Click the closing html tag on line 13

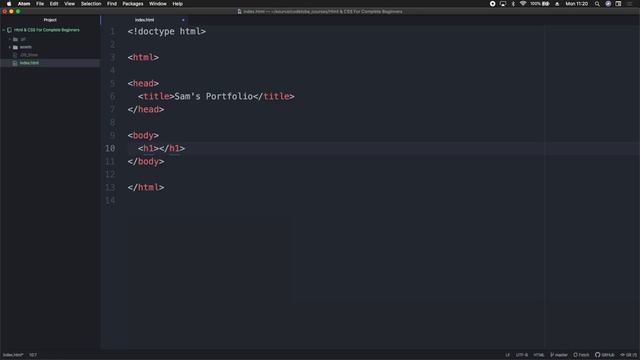click(x=146, y=187)
